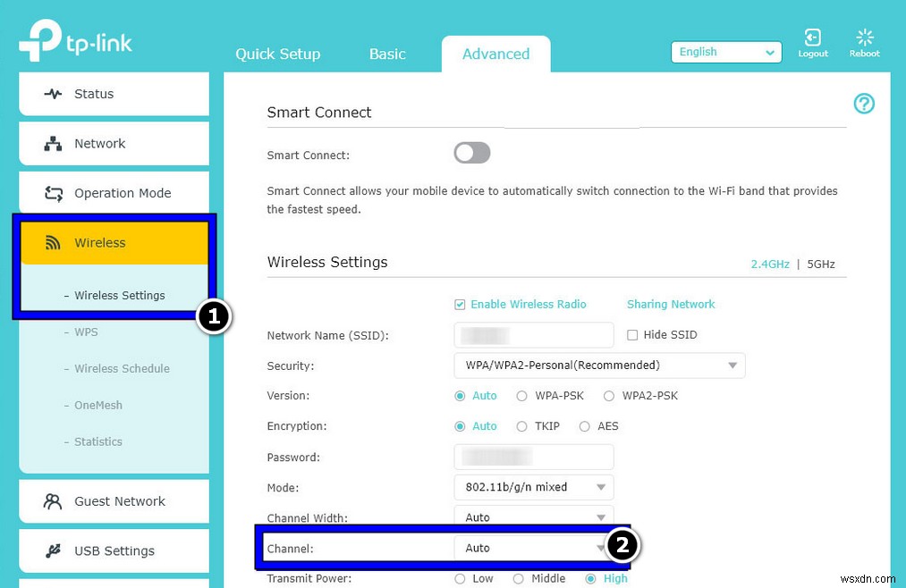Open Operation Mode in sidebar
Screen dimensions: 906x588
(114, 193)
